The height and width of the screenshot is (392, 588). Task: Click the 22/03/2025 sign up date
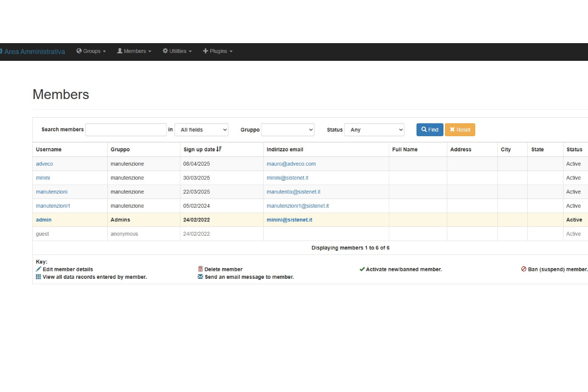pos(196,192)
